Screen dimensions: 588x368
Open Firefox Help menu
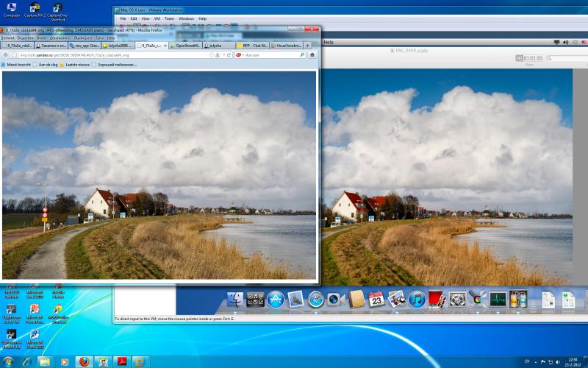coord(111,38)
